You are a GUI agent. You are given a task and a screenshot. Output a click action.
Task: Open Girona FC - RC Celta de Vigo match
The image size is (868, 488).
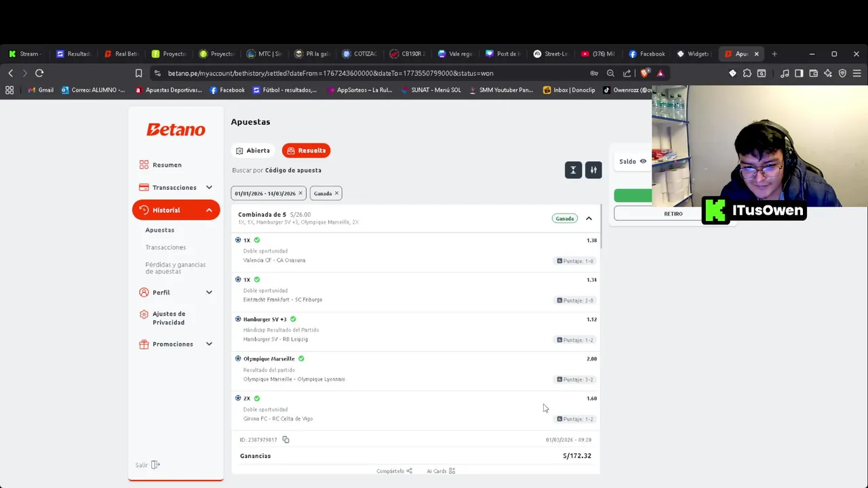pyautogui.click(x=278, y=418)
